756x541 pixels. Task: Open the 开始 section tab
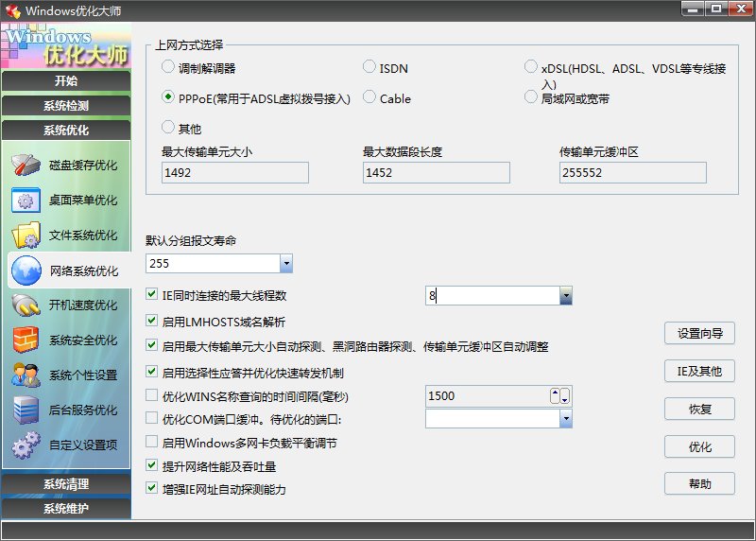66,80
